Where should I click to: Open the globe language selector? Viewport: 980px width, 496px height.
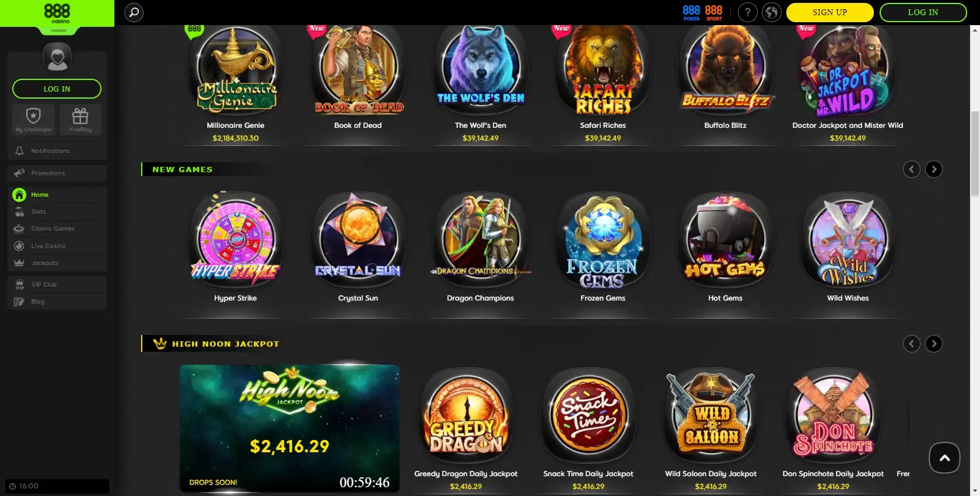pyautogui.click(x=771, y=12)
